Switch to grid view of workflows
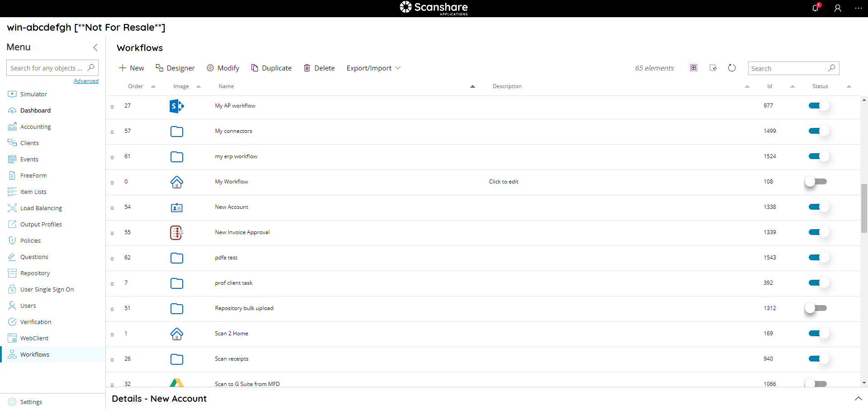Screen dimensions: 868x409 click(693, 67)
